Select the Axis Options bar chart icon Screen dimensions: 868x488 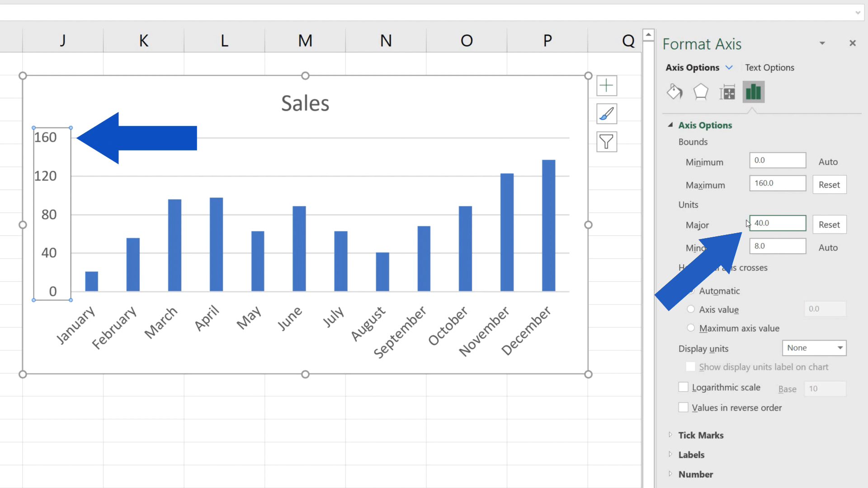(x=753, y=92)
